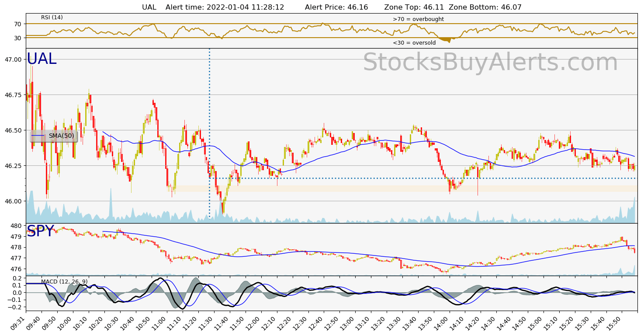
Task: Click the SPY ticker label on chart
Action: [40, 231]
